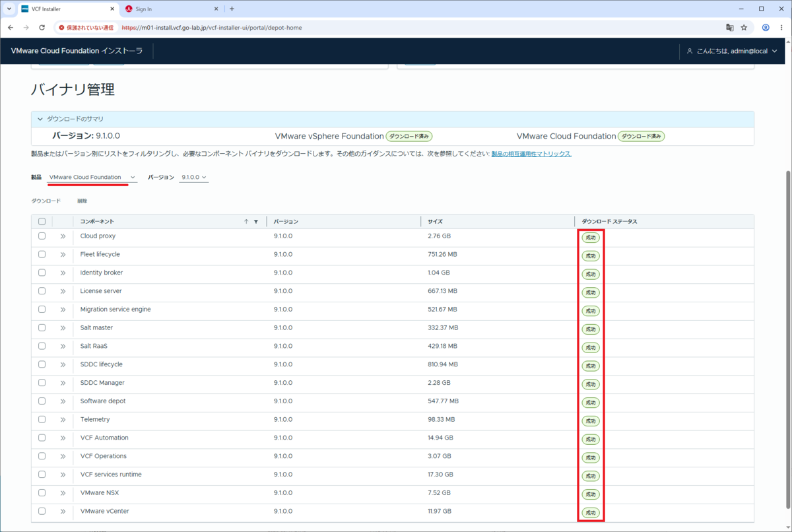Expand details of Software depot row
Screen dimensions: 792x532
(x=63, y=401)
